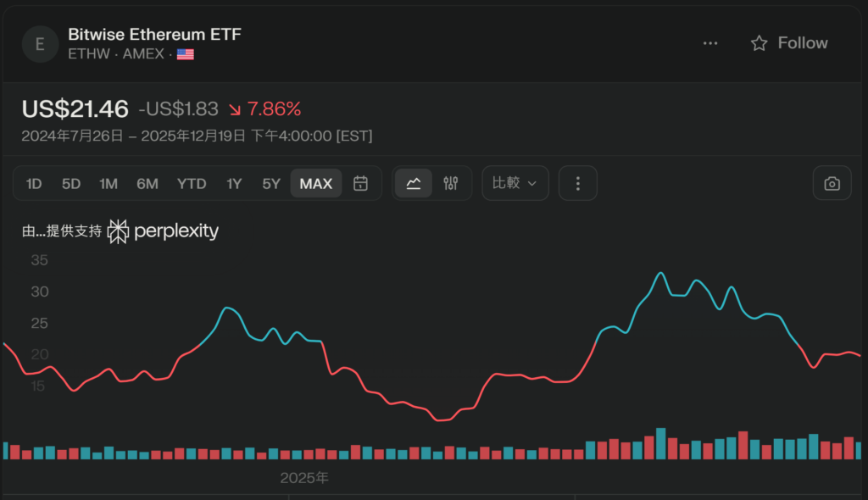
Task: Switch to line chart view
Action: pyautogui.click(x=414, y=183)
